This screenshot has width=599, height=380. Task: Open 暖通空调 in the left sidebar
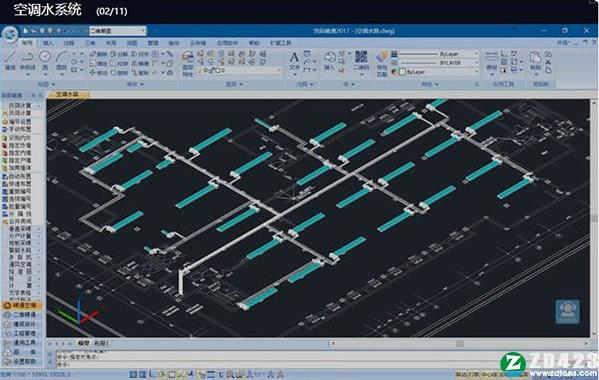[24, 306]
